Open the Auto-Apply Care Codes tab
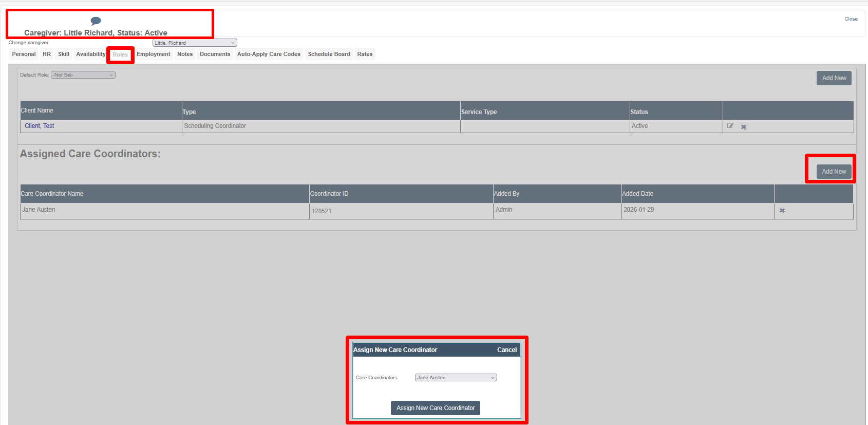Screen dimensions: 868x425 (269, 54)
